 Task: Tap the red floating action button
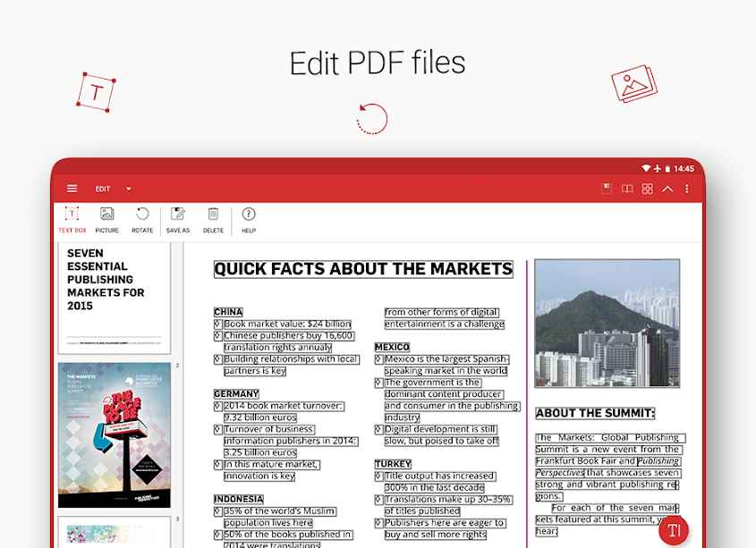coord(674,529)
